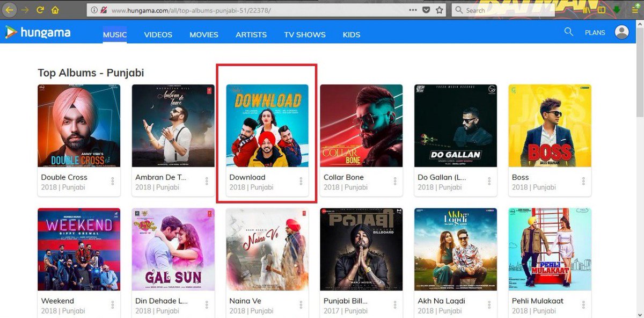Click the browser forward arrow

[25, 10]
